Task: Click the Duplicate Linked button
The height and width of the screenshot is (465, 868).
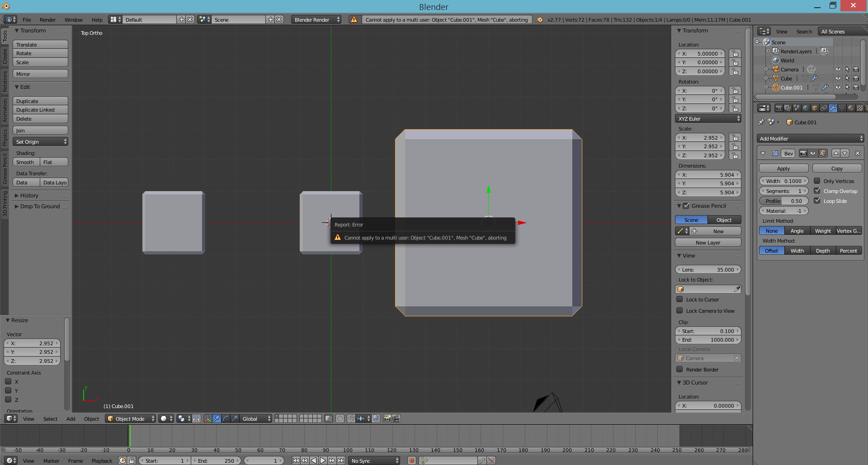Action: pos(40,109)
